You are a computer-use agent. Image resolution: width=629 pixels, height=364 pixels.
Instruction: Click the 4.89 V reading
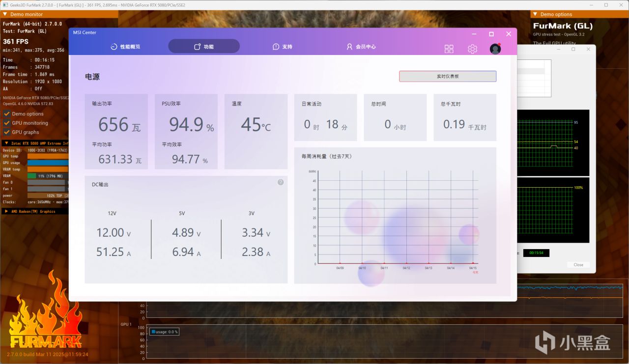pos(186,233)
